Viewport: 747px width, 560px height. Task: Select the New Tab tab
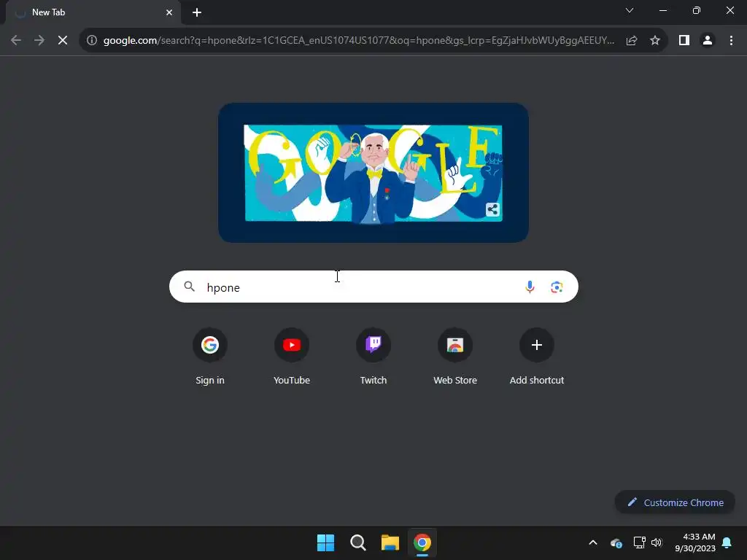(x=93, y=12)
